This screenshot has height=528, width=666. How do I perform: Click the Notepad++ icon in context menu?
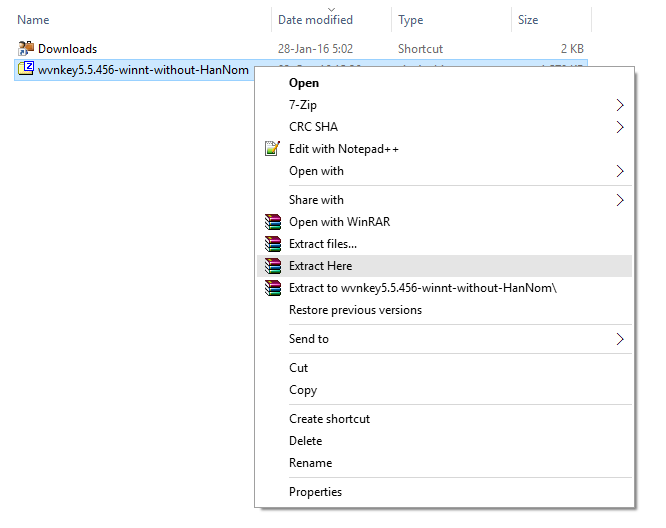[272, 149]
